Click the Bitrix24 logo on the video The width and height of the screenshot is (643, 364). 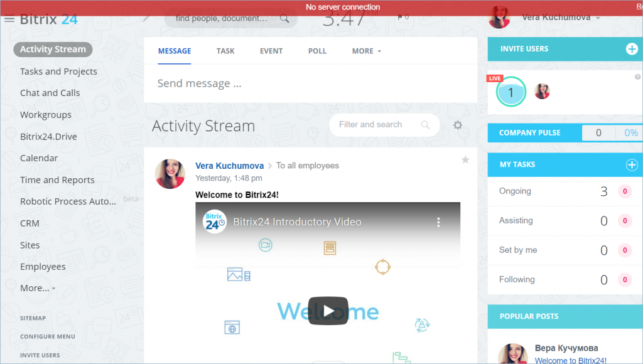[x=215, y=222]
